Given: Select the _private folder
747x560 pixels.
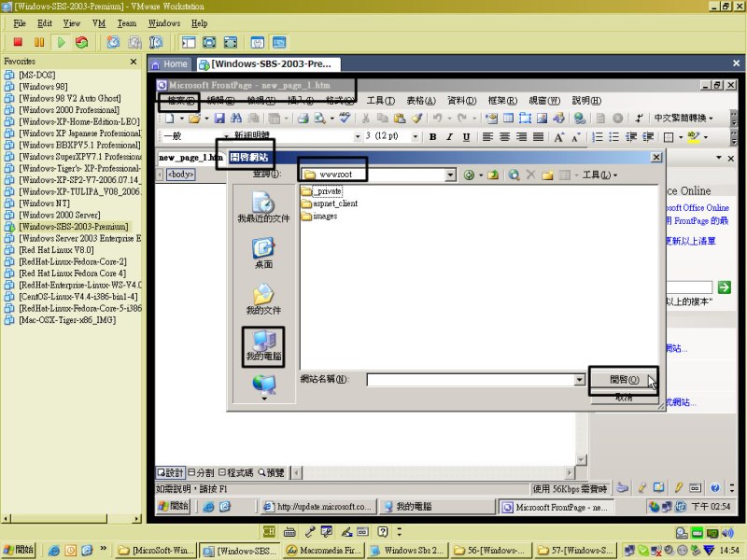Looking at the screenshot, I should click(x=322, y=191).
